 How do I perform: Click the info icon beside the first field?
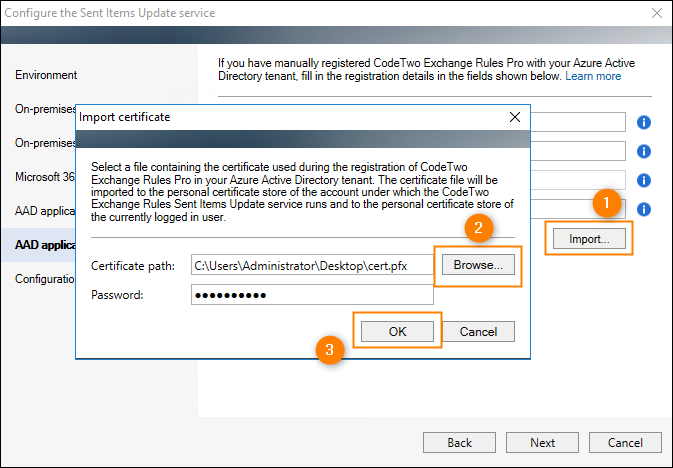coord(644,123)
